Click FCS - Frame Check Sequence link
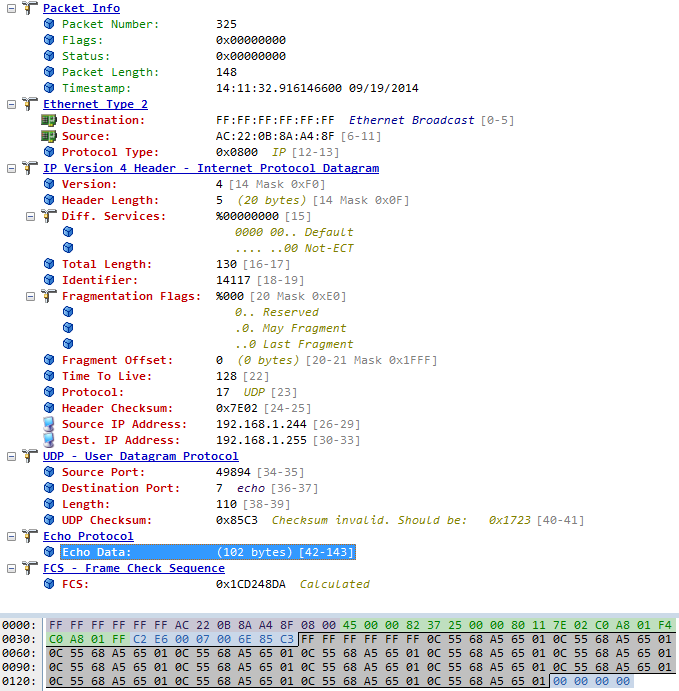The image size is (679, 691). click(x=134, y=568)
